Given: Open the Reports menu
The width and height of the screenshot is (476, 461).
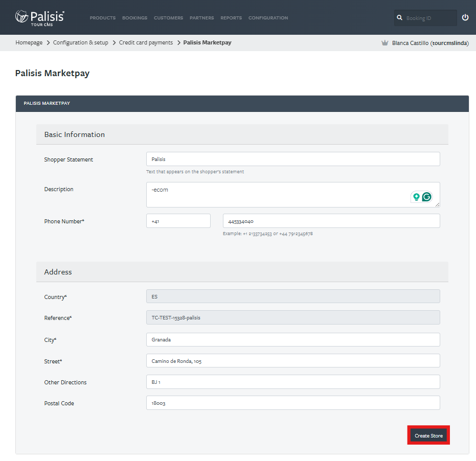Looking at the screenshot, I should pyautogui.click(x=231, y=18).
